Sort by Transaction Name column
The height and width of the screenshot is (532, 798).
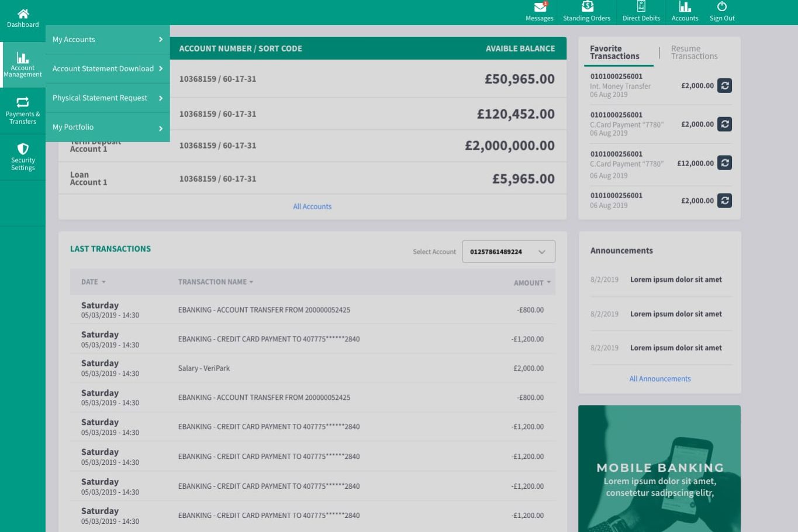215,282
